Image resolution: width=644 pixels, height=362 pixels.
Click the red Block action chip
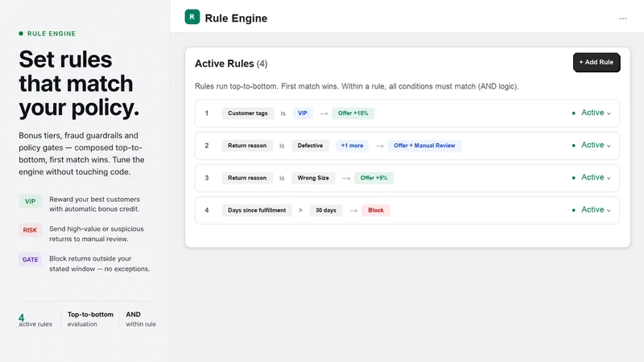coord(376,211)
